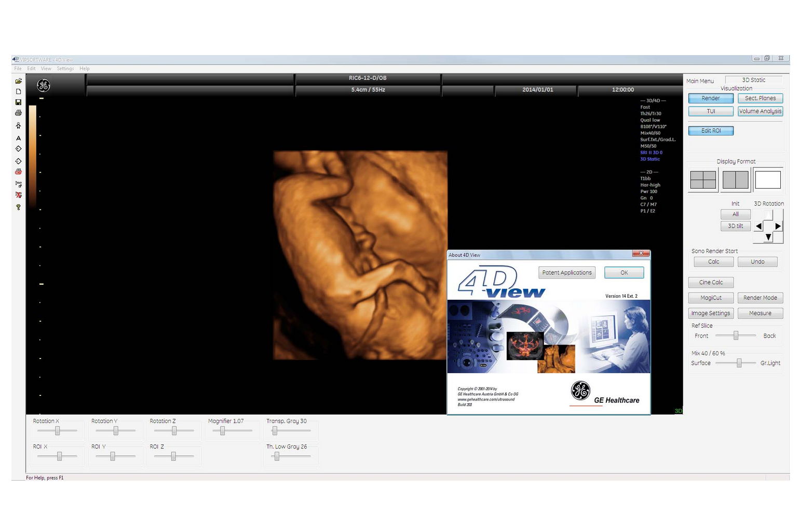Toggle the Render visualization mode

(x=711, y=98)
